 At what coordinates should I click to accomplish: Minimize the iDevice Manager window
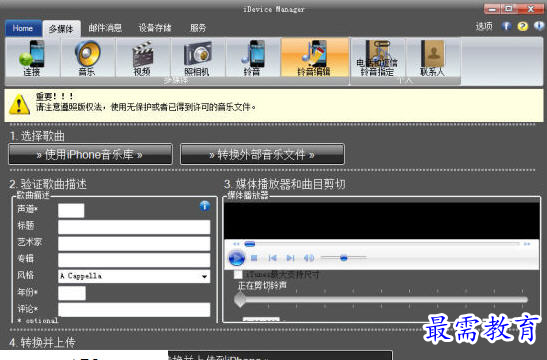pyautogui.click(x=492, y=9)
